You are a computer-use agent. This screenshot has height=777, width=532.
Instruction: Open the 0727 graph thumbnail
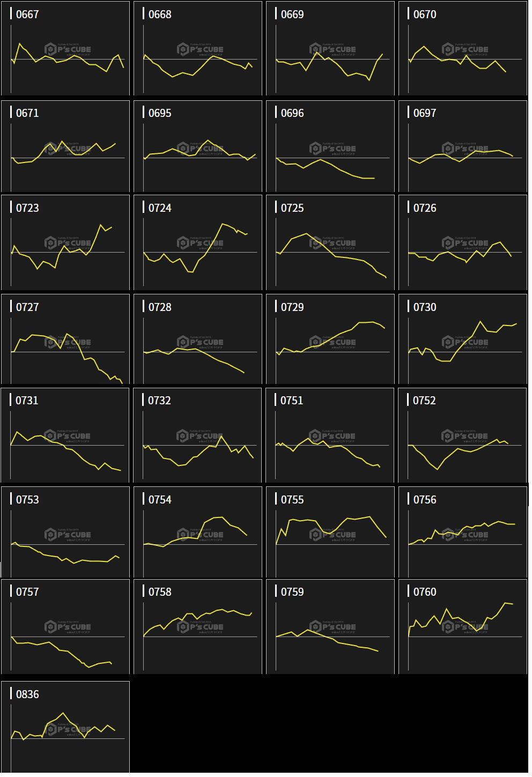click(x=65, y=339)
